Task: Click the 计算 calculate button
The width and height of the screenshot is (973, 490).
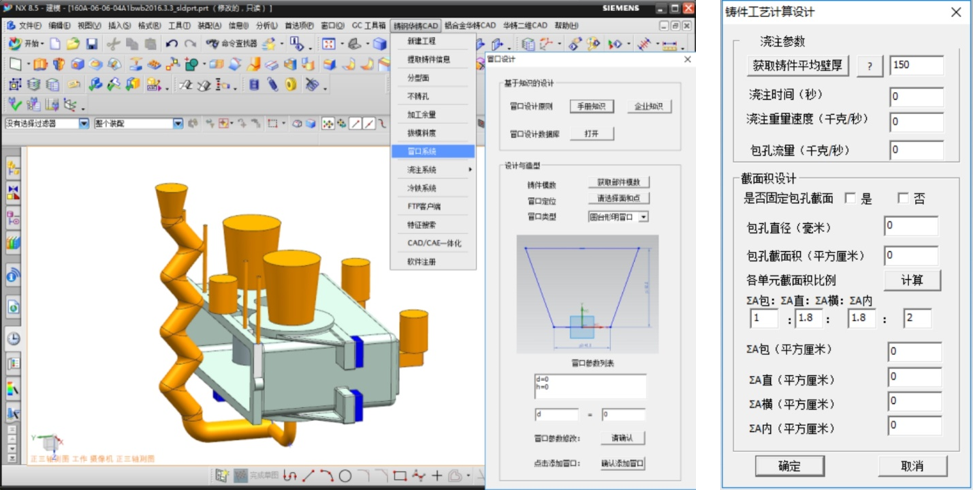Action: [912, 280]
